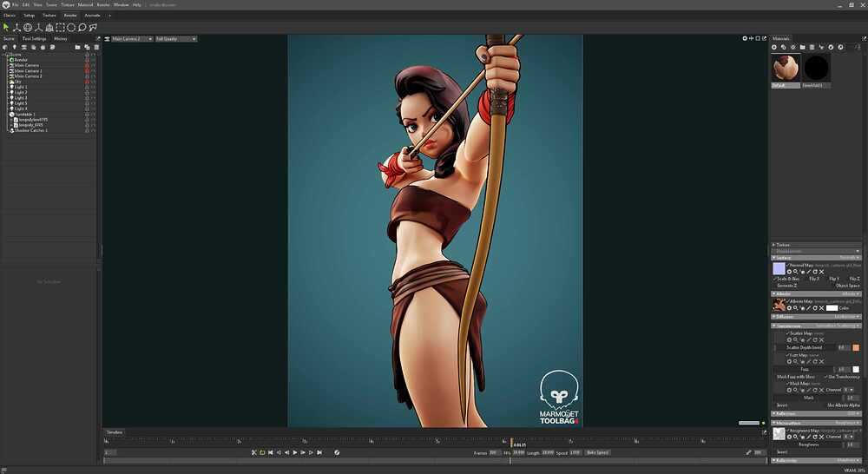Click the white Albedo Color swatch
868x474 pixels.
coord(832,308)
